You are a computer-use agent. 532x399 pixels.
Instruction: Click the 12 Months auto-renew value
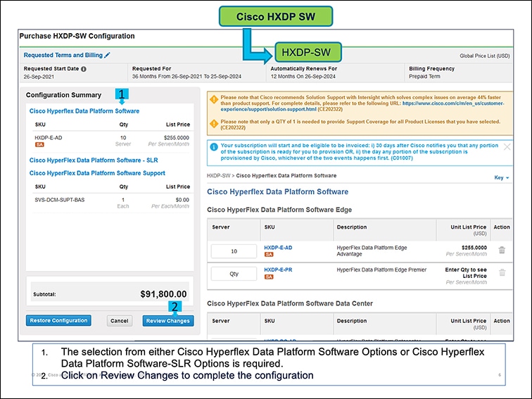pos(303,76)
